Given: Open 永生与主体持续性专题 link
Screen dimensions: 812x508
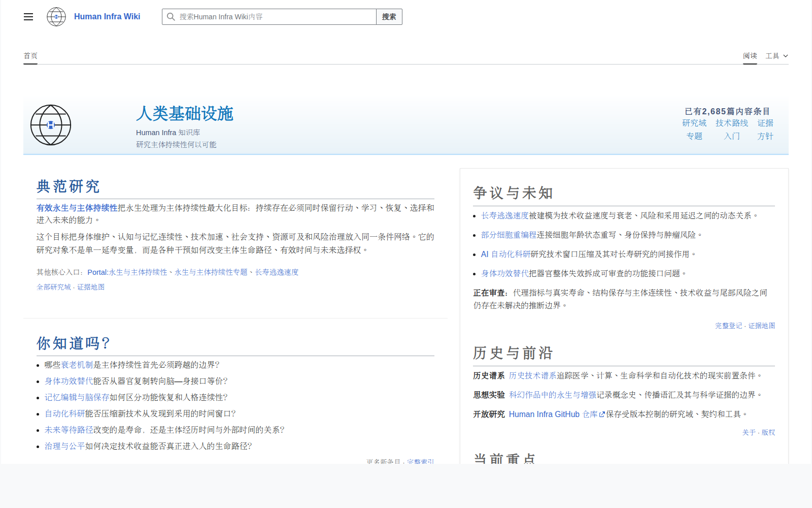Looking at the screenshot, I should pos(211,272).
